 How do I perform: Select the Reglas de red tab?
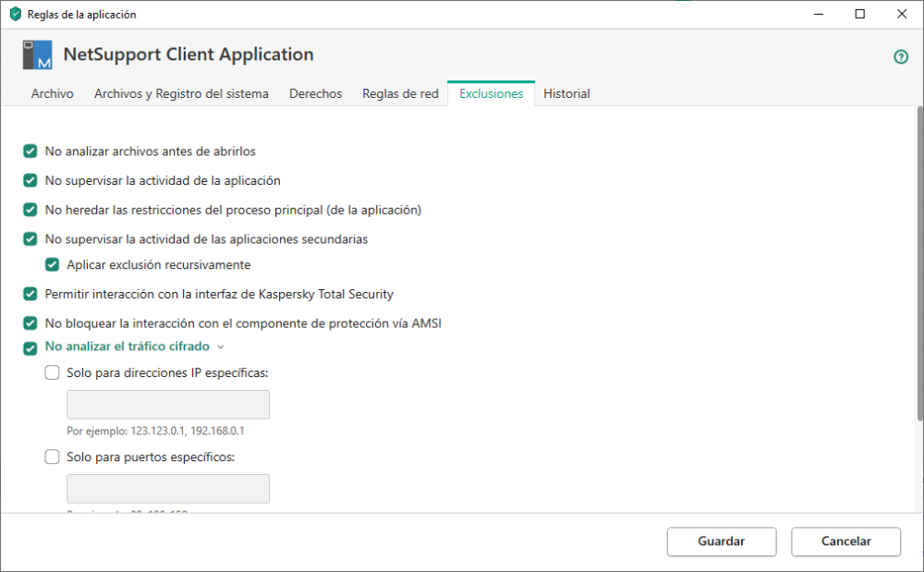click(x=400, y=93)
